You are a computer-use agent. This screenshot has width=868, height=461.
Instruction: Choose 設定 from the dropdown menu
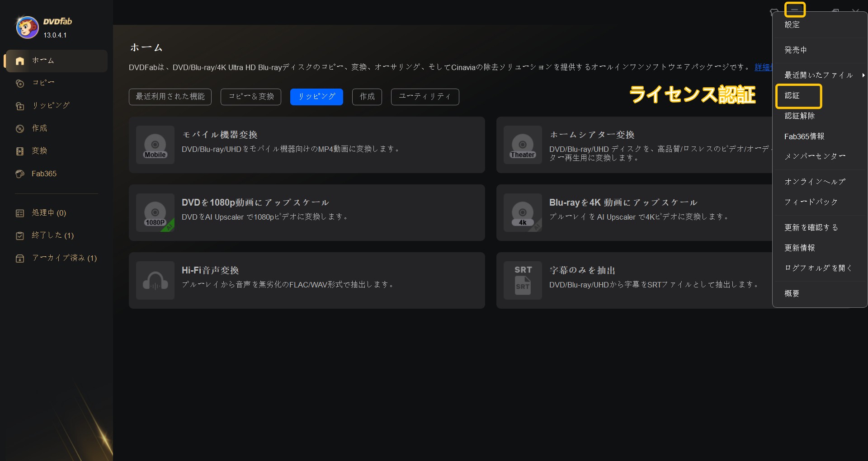(x=820, y=25)
